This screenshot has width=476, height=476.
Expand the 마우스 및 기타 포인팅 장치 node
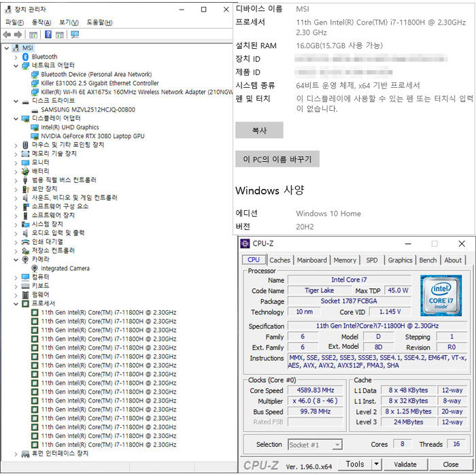[x=16, y=145]
